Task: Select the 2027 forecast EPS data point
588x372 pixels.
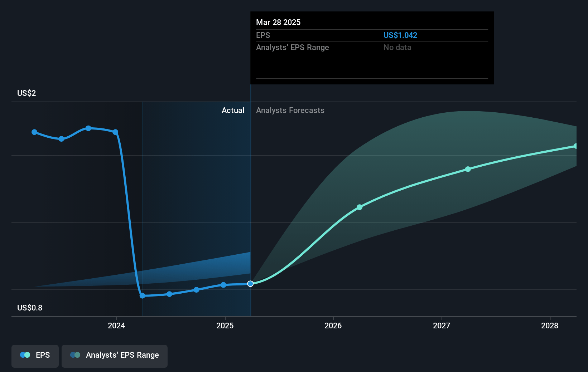Action: [x=468, y=169]
